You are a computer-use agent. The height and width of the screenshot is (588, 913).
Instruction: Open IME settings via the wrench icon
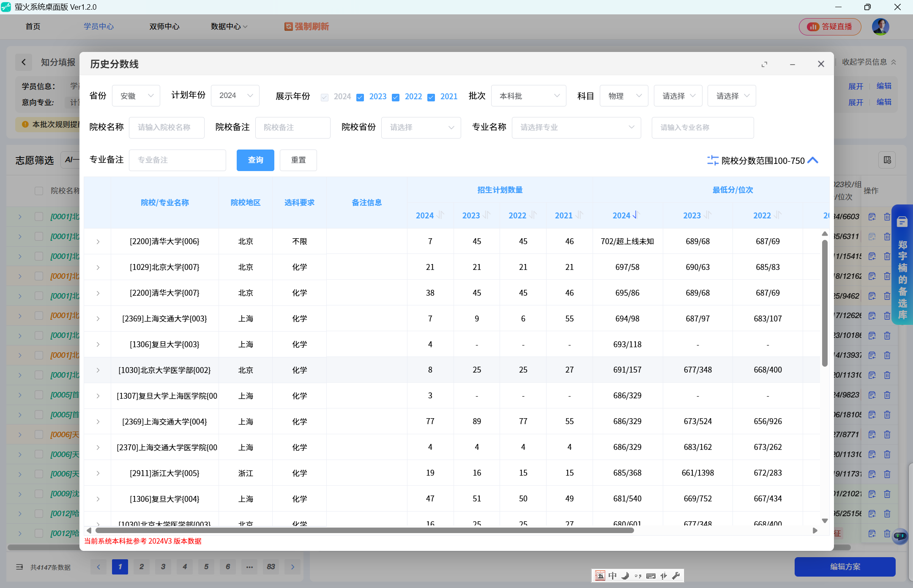pos(677,575)
